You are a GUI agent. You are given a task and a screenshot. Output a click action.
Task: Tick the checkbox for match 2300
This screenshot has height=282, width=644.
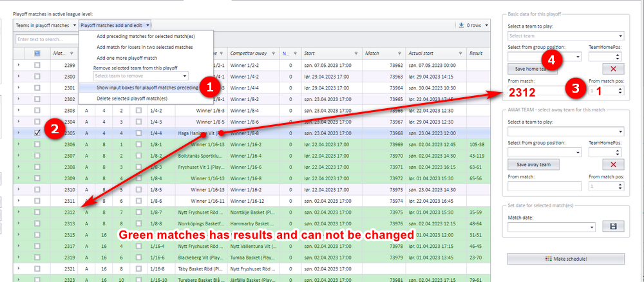point(37,77)
